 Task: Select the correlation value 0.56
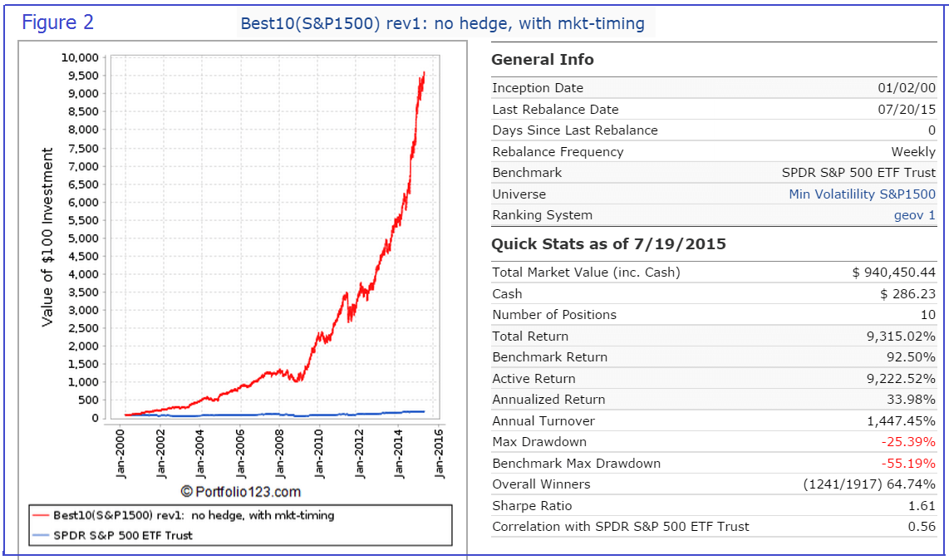[x=922, y=527]
